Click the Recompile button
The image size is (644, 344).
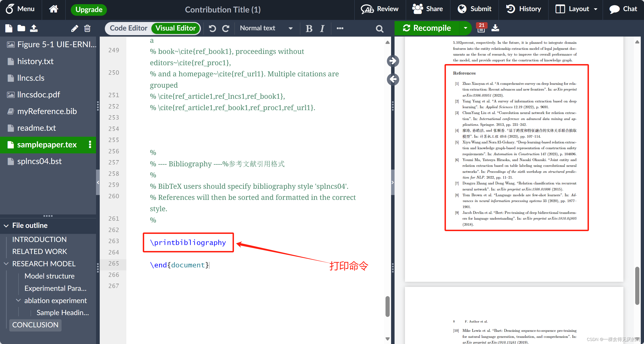click(427, 28)
